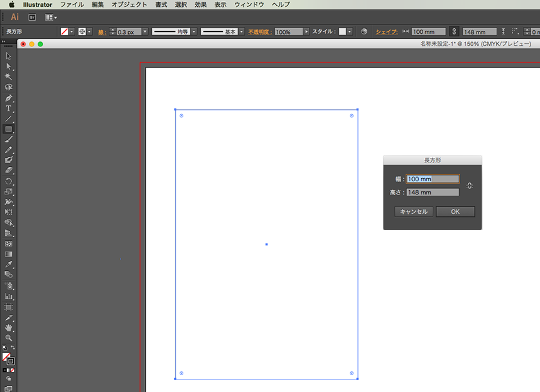Select the Rotate tool
Viewport: 540px width, 392px height.
tap(9, 181)
